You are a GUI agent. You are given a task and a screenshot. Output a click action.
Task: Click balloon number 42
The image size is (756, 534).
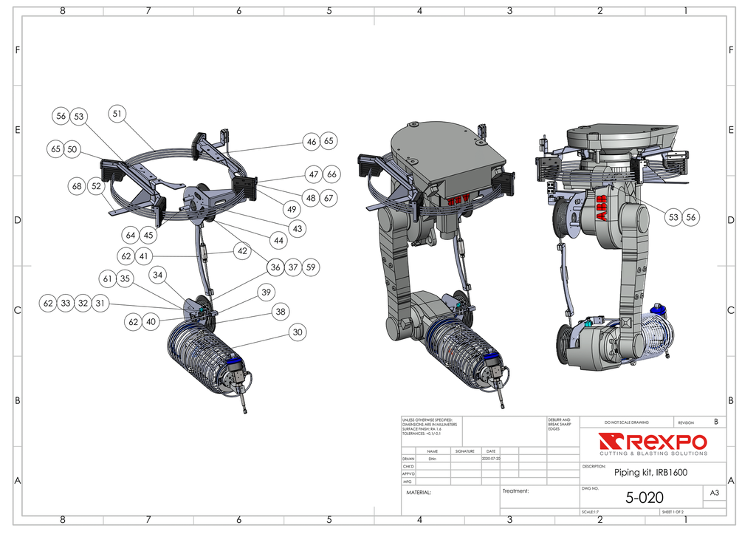[242, 250]
